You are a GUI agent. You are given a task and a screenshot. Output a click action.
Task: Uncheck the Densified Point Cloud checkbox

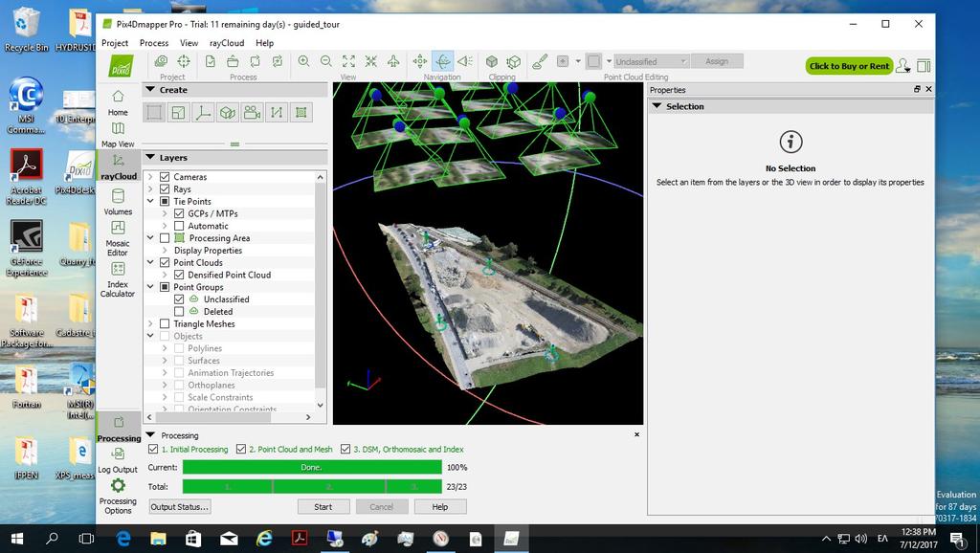point(179,275)
